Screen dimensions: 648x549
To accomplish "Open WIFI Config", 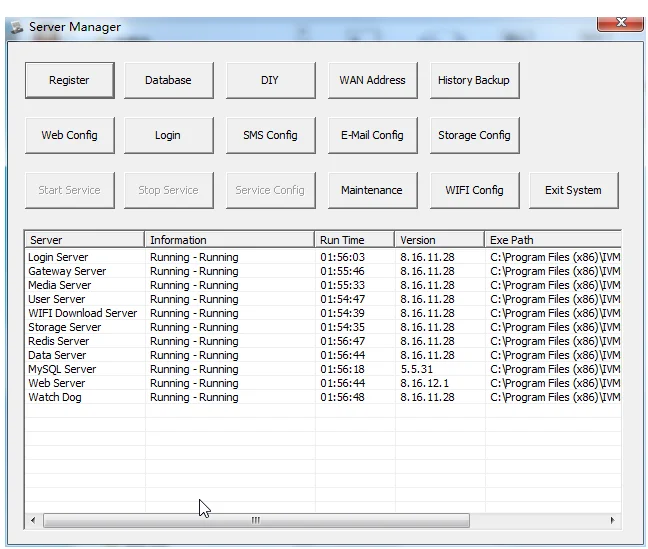I will (x=474, y=190).
